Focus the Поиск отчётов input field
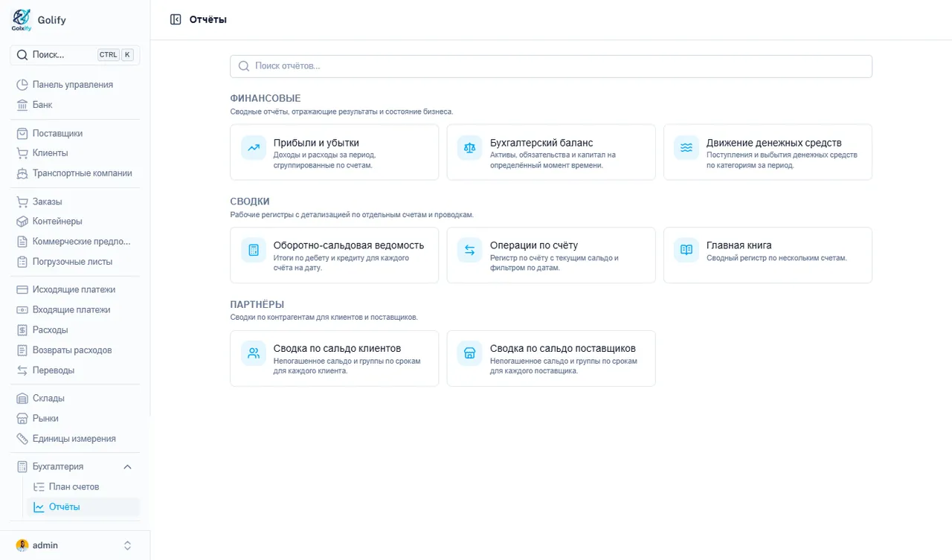 [550, 66]
